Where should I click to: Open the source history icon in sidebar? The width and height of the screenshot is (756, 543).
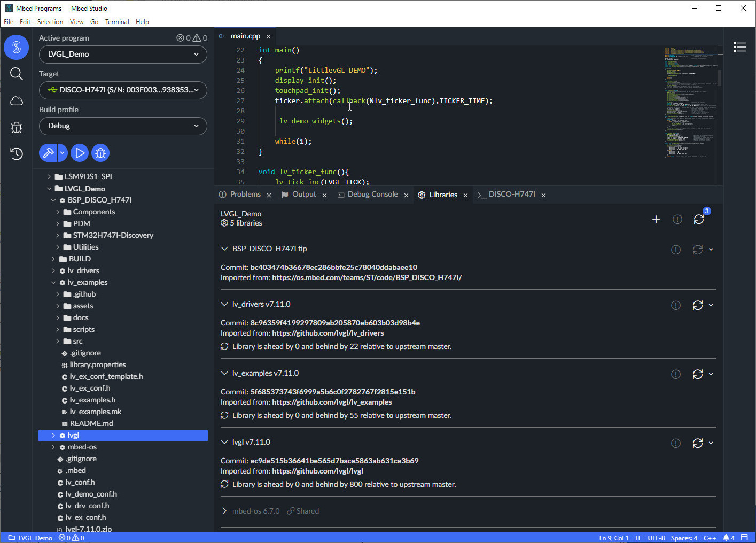[17, 154]
